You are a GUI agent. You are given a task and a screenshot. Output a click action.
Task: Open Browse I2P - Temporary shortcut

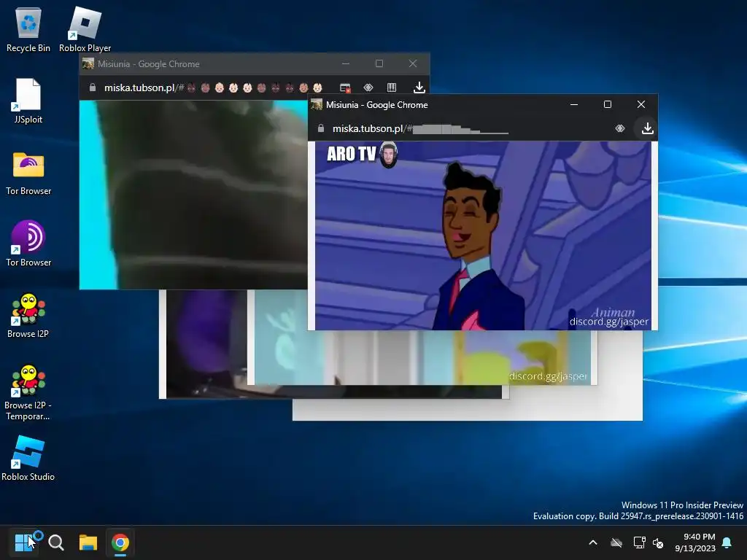[x=28, y=392]
